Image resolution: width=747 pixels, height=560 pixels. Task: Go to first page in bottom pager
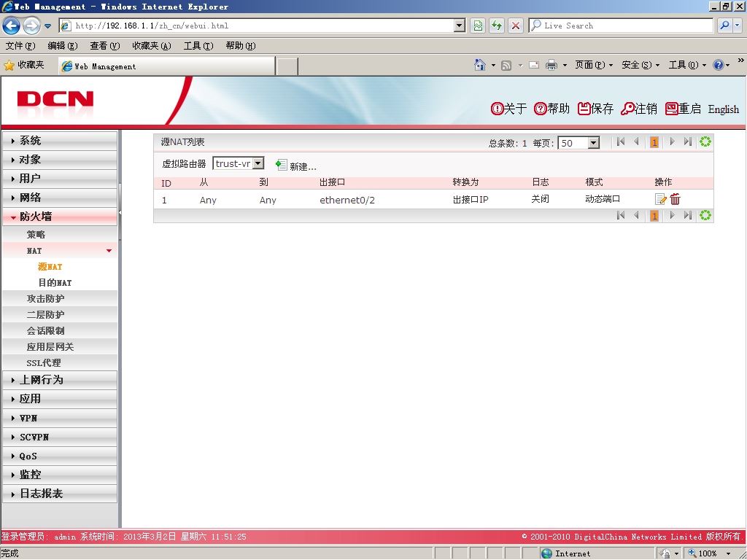620,215
